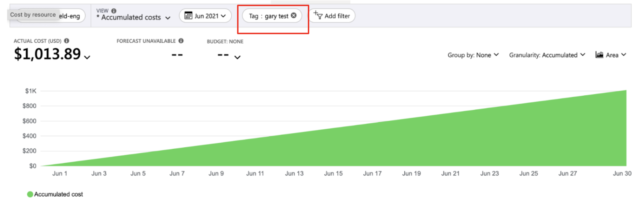Screen dimensions: 644x202
Task: Click info icon beside FORECAST UNAVAILABLE
Action: pos(181,41)
